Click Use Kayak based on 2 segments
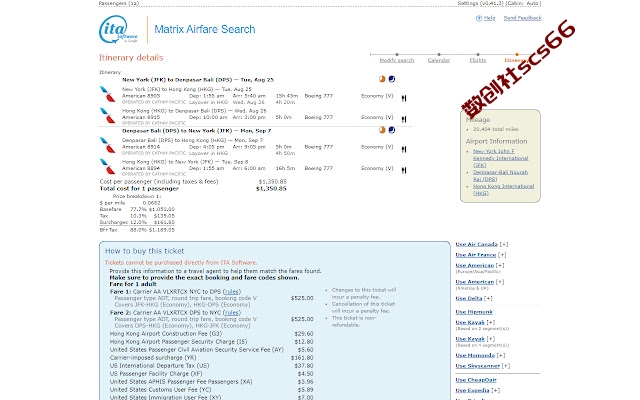 470,322
